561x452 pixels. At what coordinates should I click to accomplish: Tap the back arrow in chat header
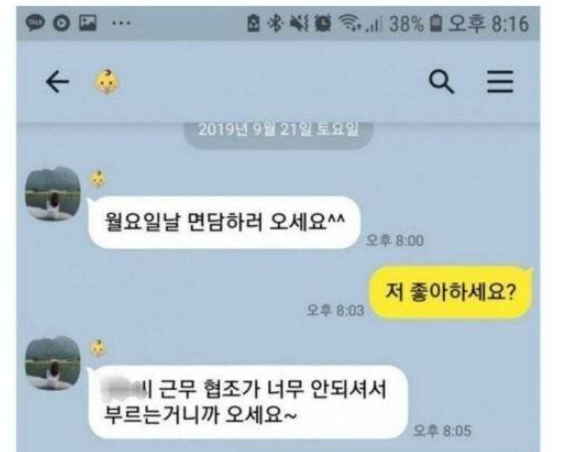(x=57, y=82)
